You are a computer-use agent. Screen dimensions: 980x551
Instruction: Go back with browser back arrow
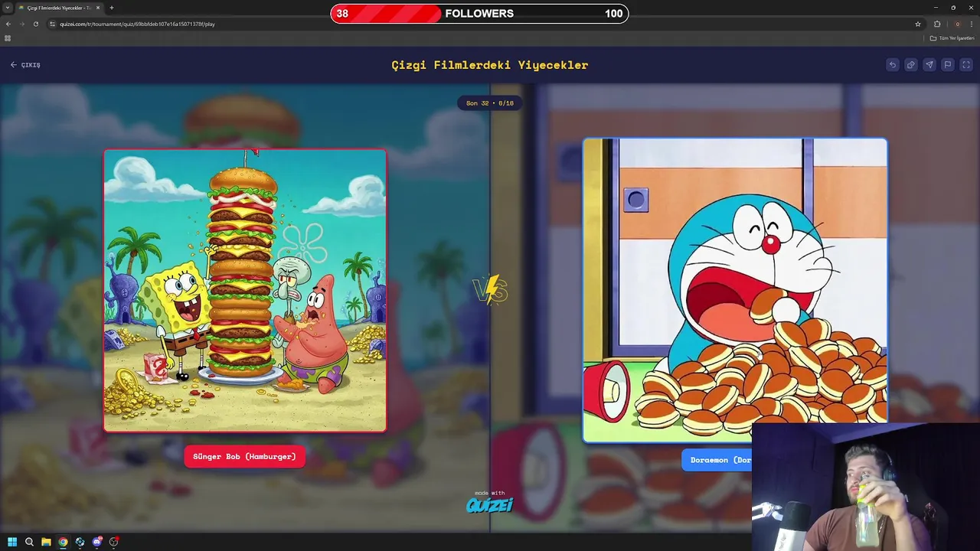(x=8, y=24)
